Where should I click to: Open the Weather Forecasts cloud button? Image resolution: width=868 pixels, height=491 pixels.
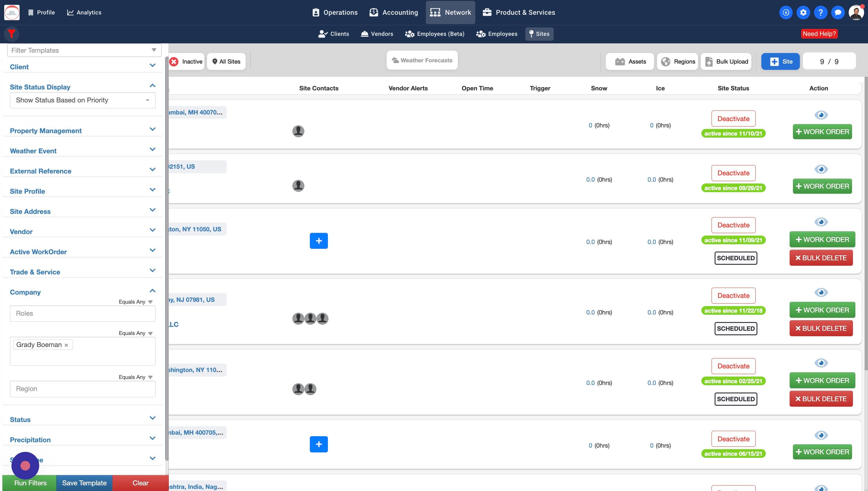click(422, 60)
